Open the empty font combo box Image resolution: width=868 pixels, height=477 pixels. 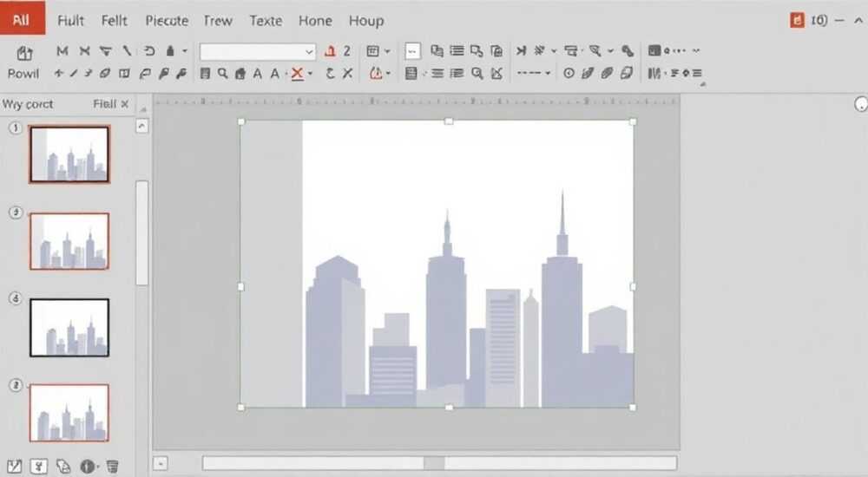pyautogui.click(x=258, y=51)
